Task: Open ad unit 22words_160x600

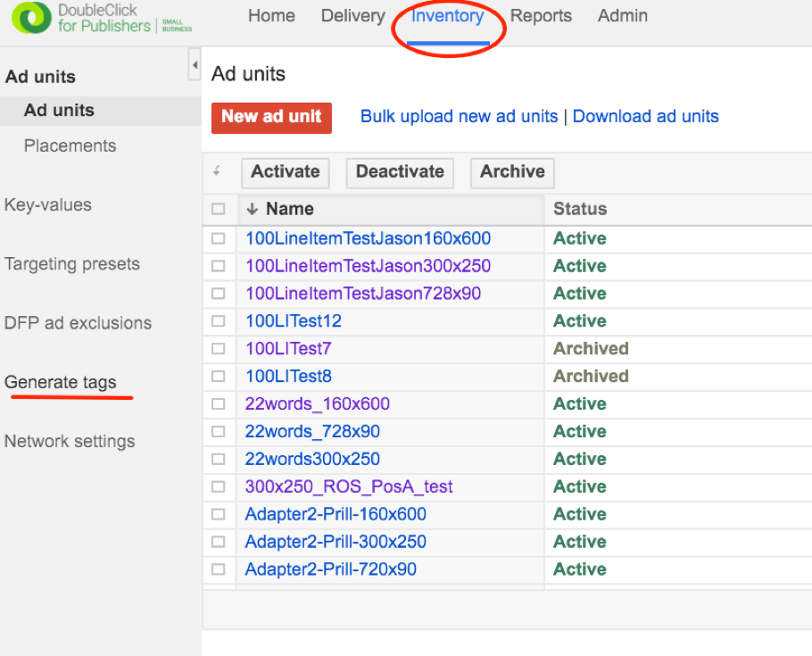Action: [318, 403]
